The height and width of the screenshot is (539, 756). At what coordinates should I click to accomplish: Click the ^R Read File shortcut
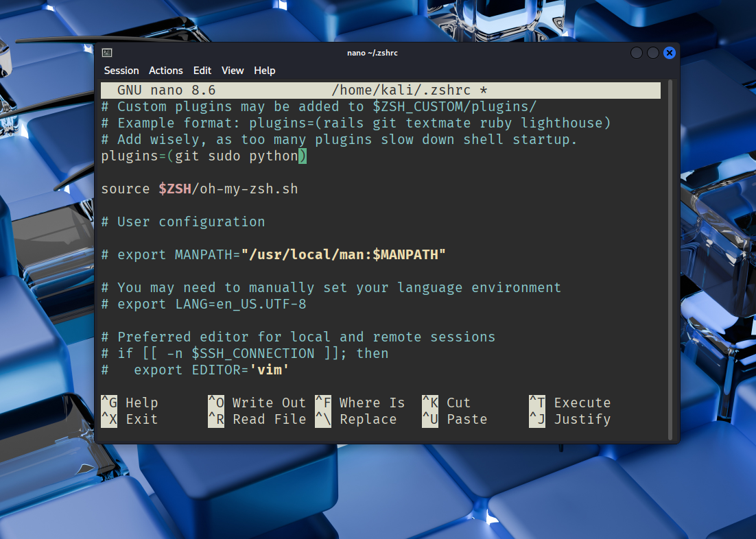(x=257, y=420)
